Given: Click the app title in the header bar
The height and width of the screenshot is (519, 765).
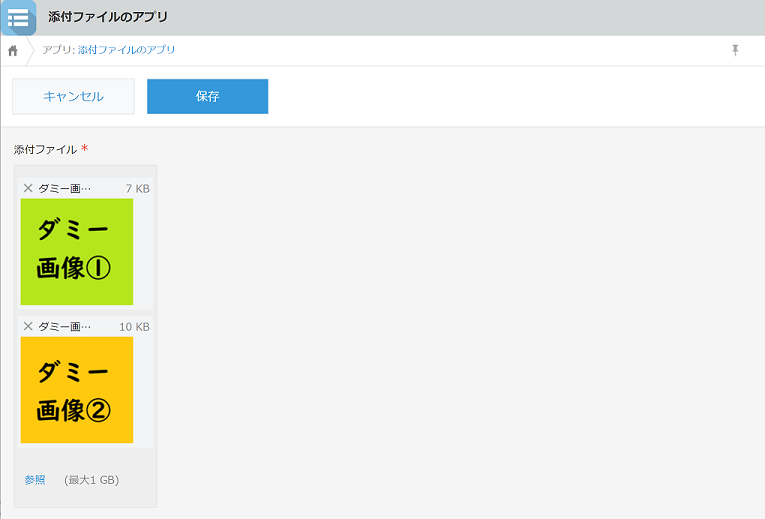Looking at the screenshot, I should (x=108, y=17).
